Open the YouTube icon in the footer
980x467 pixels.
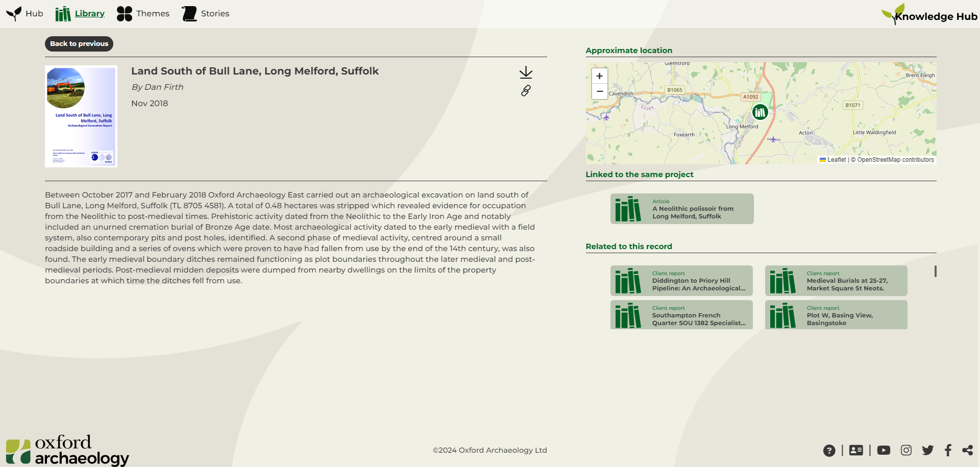[x=884, y=450]
